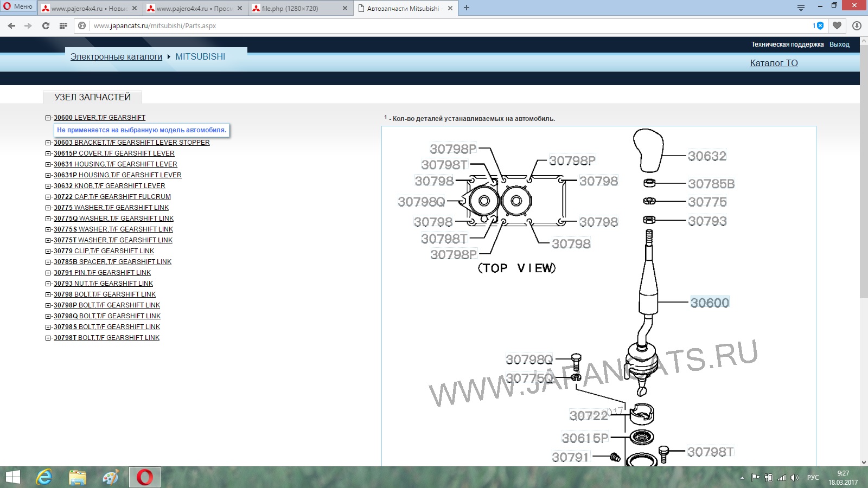Close the Автозапчасти Mitsubishi tab
This screenshot has height=488, width=868.
point(450,8)
